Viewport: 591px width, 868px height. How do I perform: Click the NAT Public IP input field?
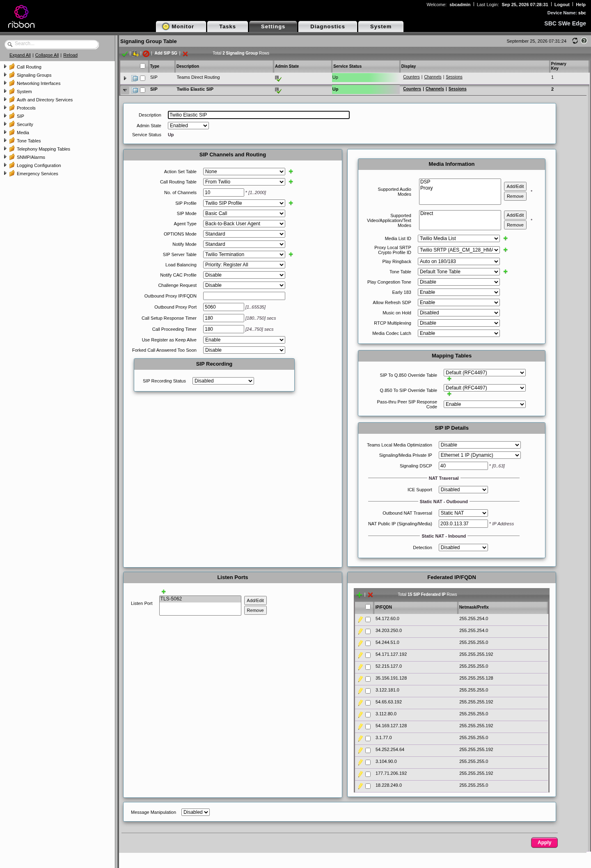click(x=463, y=524)
